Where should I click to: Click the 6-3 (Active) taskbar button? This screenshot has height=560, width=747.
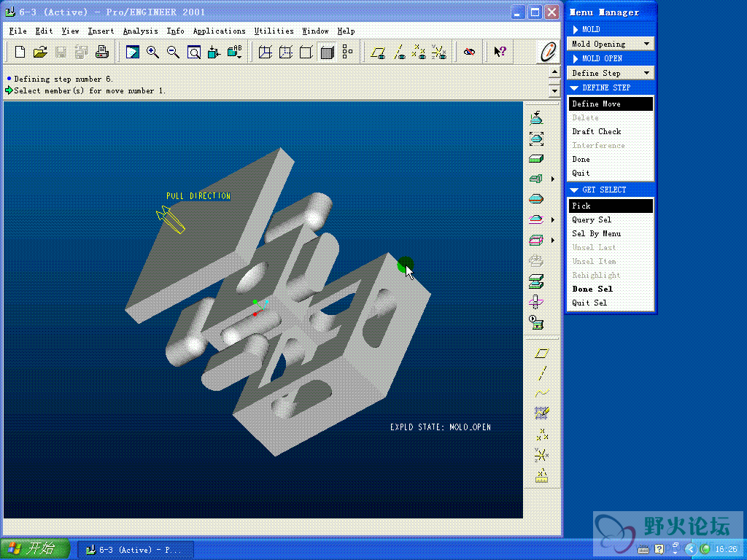pyautogui.click(x=139, y=549)
